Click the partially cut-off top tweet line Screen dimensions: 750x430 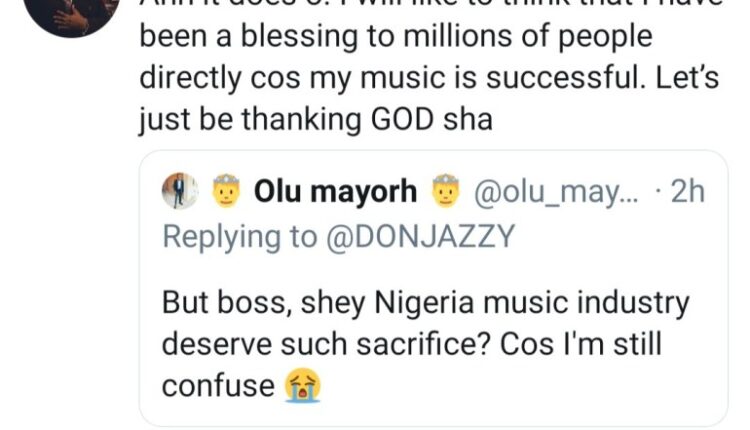pyautogui.click(x=420, y=5)
